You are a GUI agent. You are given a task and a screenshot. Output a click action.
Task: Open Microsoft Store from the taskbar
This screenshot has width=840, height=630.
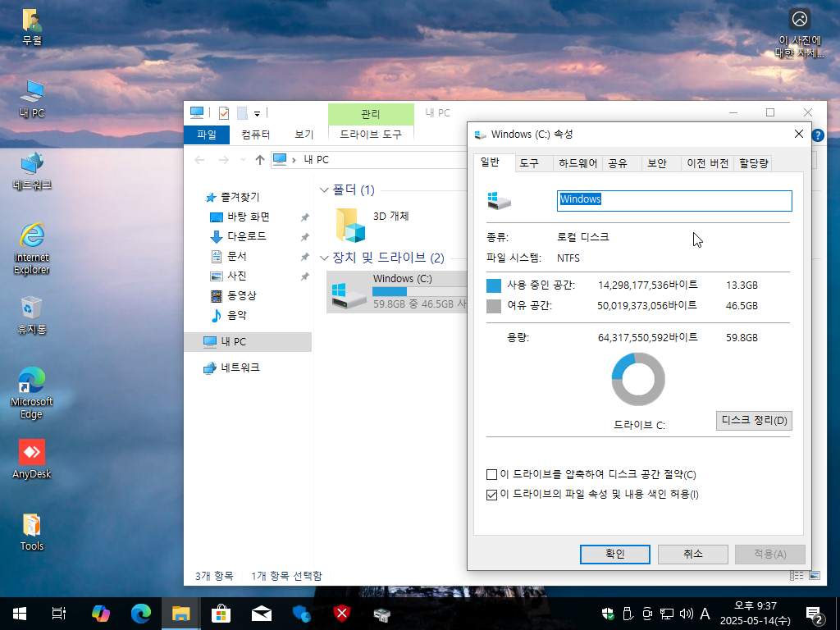(221, 614)
